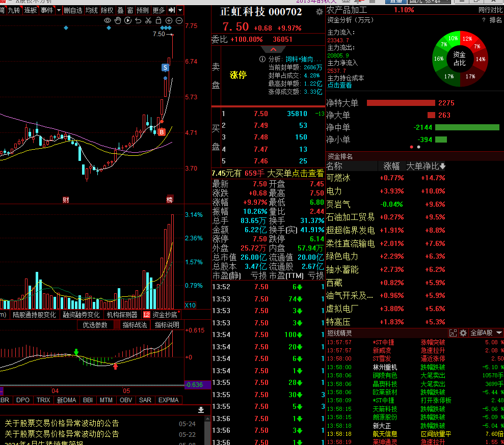The height and width of the screenshot is (445, 504).
Task: Click the 事件 toolbar button
Action: click(47, 10)
